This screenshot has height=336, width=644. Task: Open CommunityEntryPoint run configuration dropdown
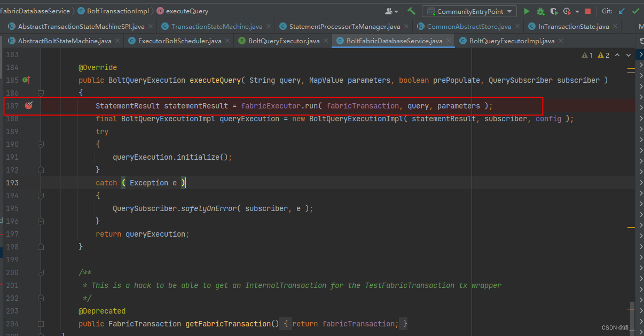469,11
